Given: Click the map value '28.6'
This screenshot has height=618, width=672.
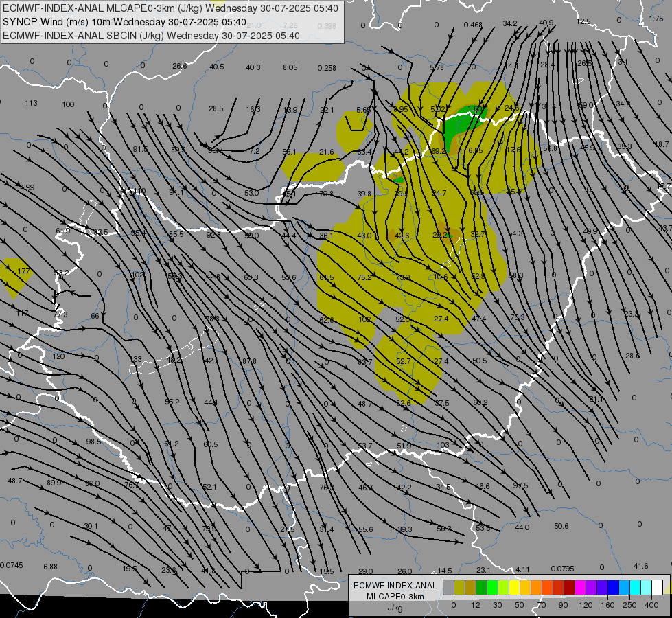Looking at the screenshot, I should tap(632, 356).
